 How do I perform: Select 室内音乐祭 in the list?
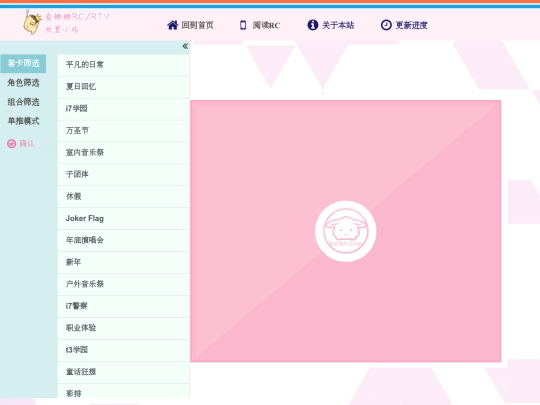[123, 153]
